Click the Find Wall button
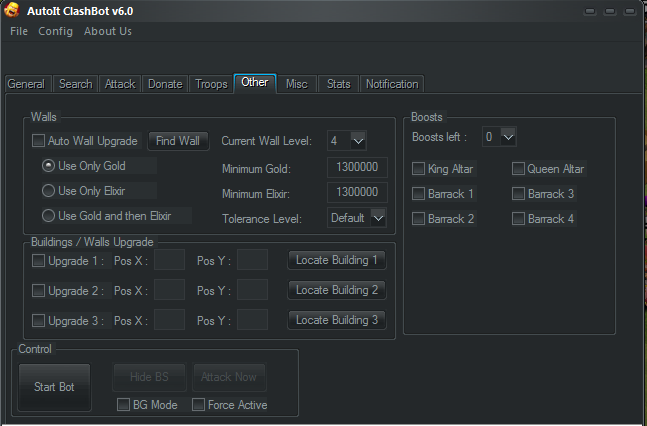The image size is (647, 426). (178, 141)
